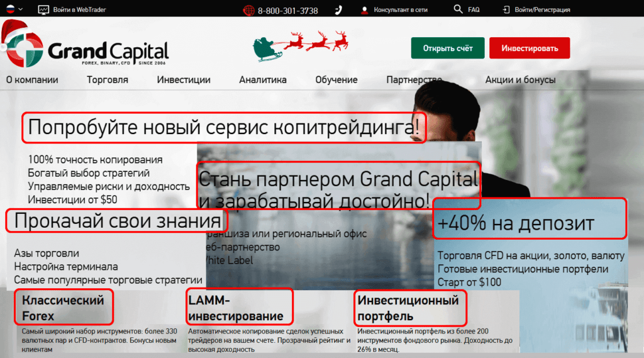Click Классический Forex card title

(64, 307)
